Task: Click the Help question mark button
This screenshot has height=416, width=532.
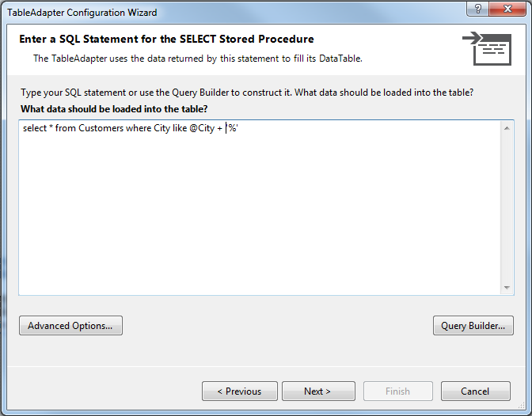Action: 477,9
